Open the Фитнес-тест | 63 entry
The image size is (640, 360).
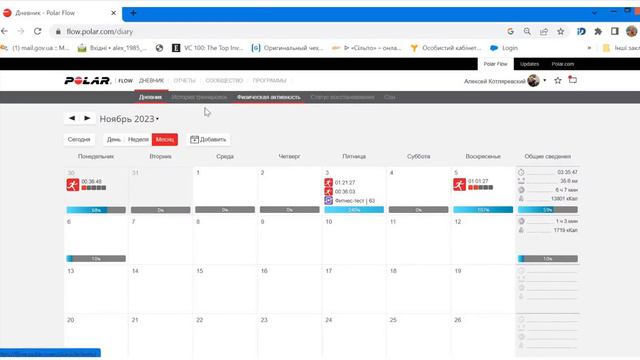(355, 201)
